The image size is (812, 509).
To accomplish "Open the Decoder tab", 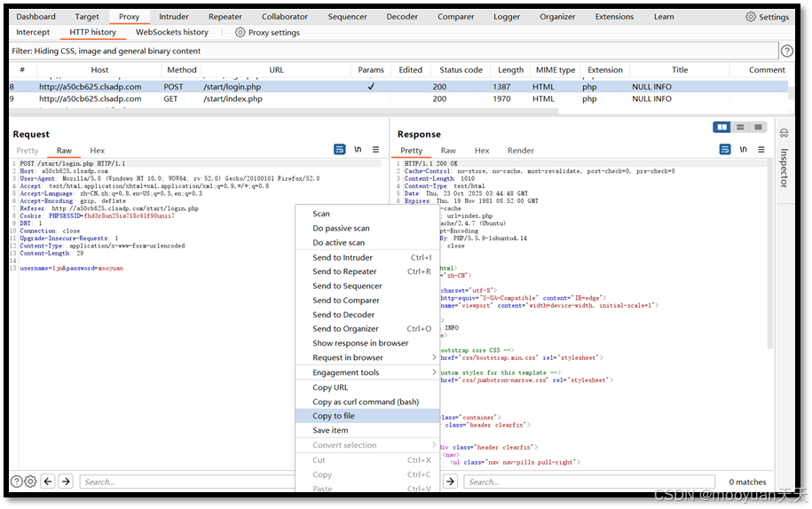I will coord(402,17).
